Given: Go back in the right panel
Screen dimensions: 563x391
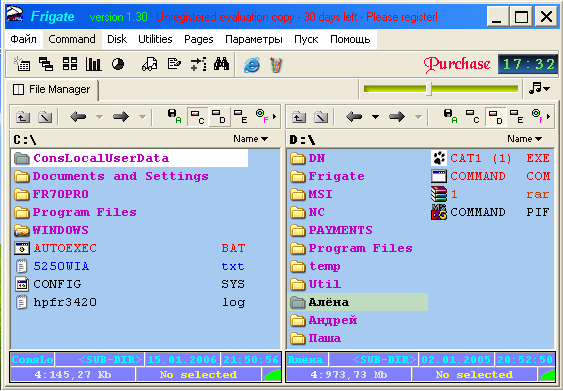Looking at the screenshot, I should [354, 117].
